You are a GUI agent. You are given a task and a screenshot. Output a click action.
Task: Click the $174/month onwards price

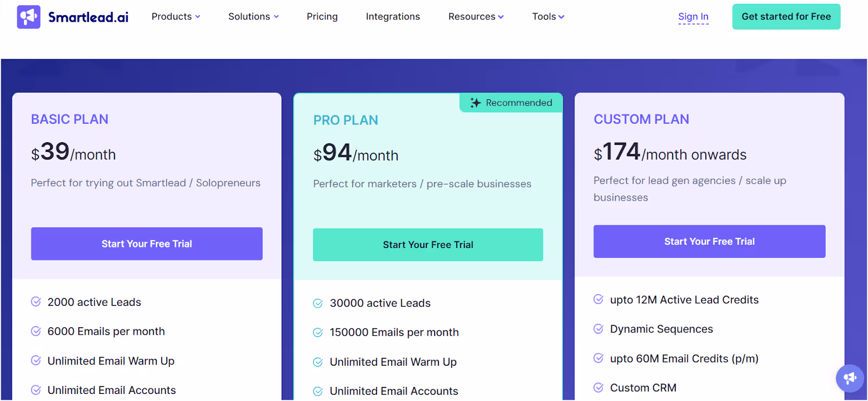pos(670,152)
